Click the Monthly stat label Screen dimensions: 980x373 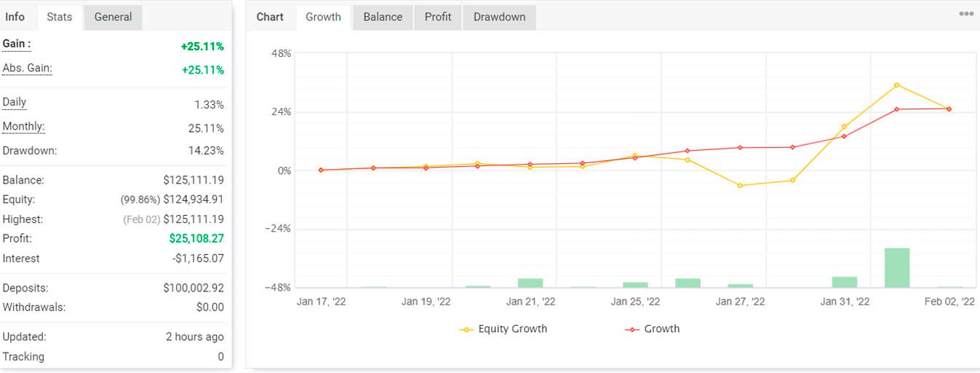click(x=23, y=127)
